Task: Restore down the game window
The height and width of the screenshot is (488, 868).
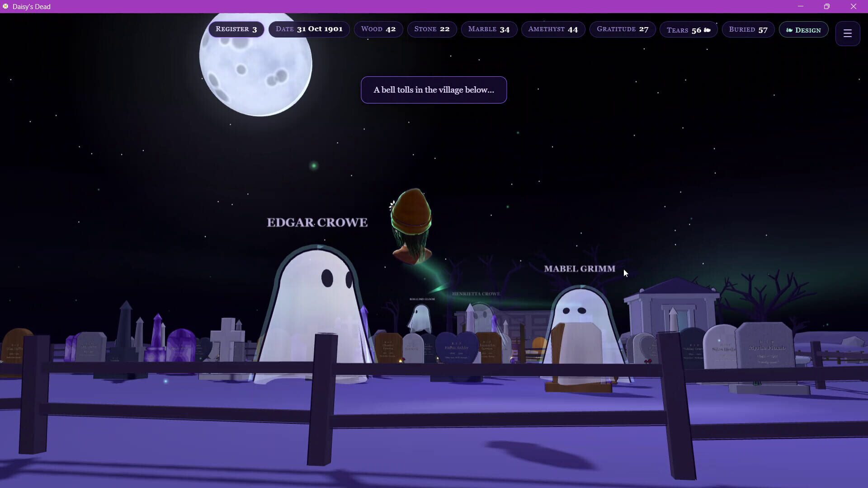Action: 826,6
